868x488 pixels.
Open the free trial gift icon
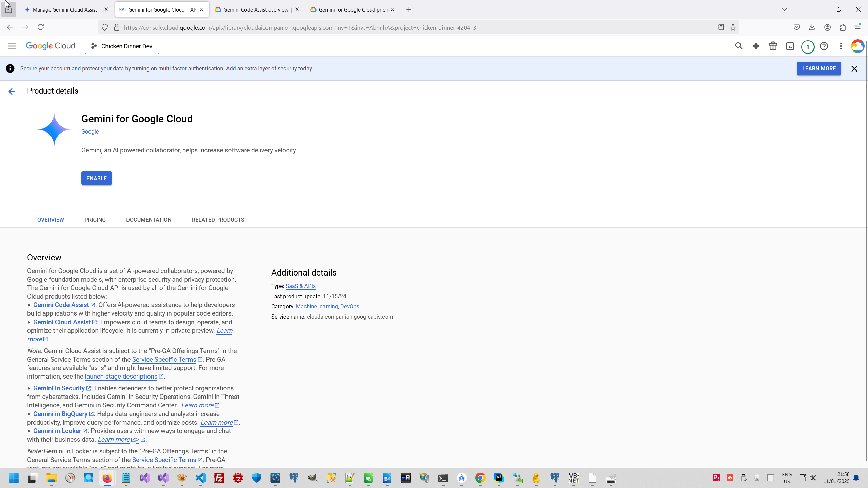click(x=773, y=46)
